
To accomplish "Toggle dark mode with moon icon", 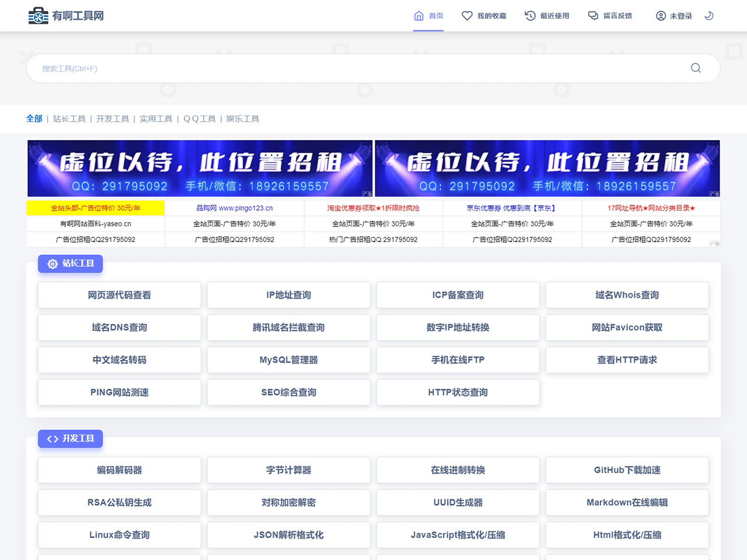I will coord(709,16).
